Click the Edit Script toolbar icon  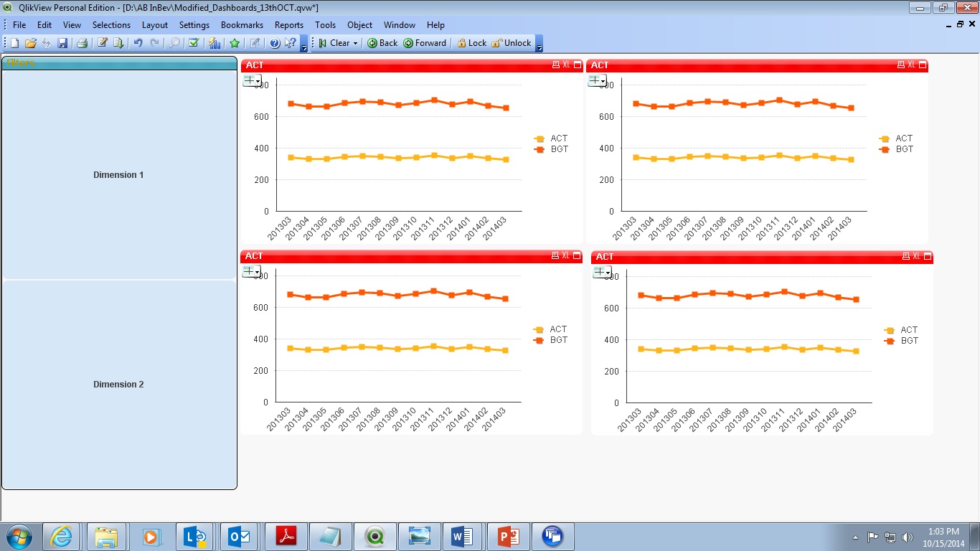(x=103, y=43)
